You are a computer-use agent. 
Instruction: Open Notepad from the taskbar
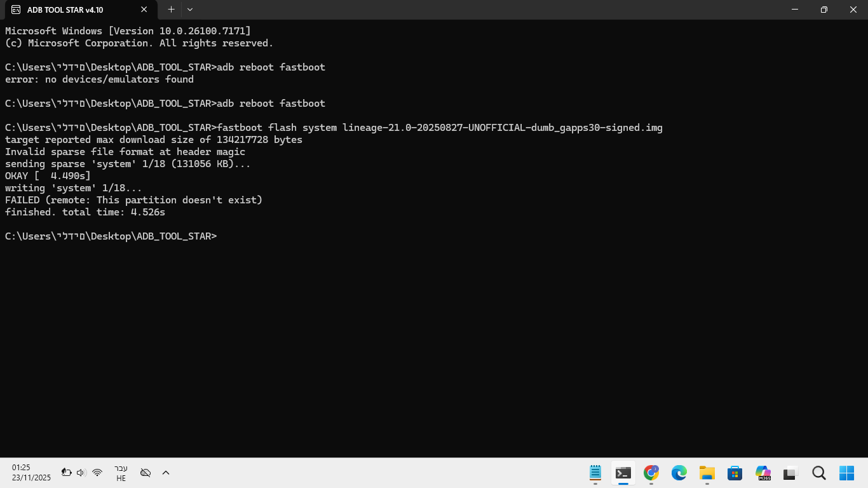point(595,473)
